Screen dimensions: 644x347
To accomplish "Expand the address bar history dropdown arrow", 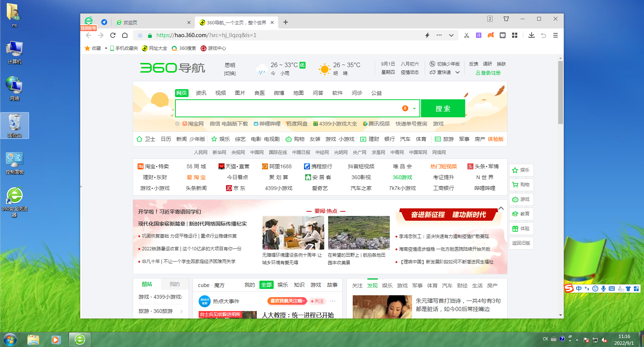I will pyautogui.click(x=451, y=35).
